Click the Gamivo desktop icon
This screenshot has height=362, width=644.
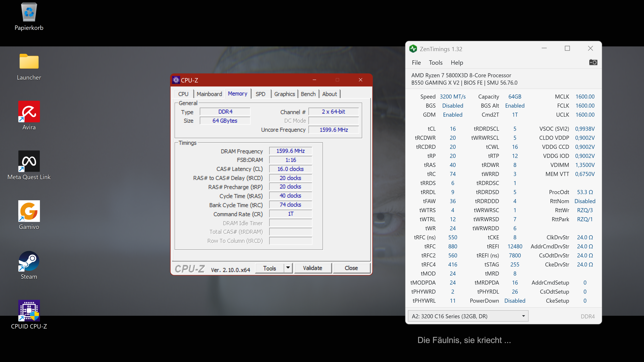click(29, 211)
